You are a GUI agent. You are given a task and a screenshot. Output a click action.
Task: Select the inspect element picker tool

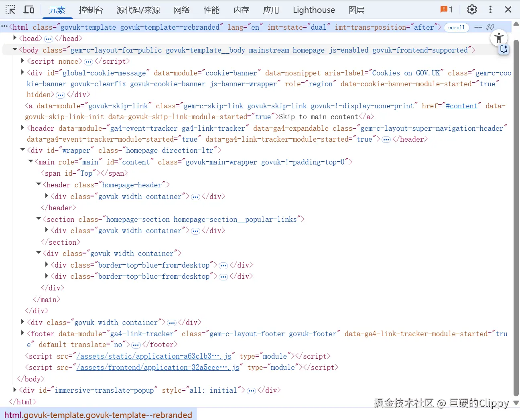[x=10, y=9]
